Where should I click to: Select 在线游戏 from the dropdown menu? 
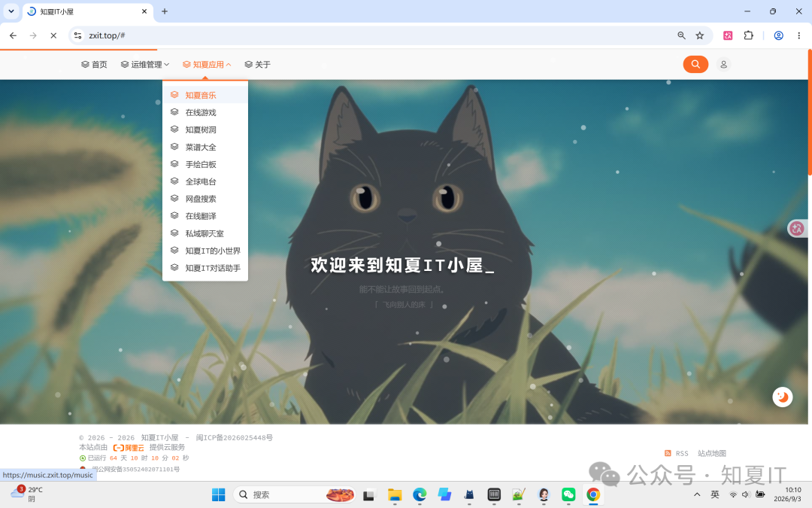205,112
